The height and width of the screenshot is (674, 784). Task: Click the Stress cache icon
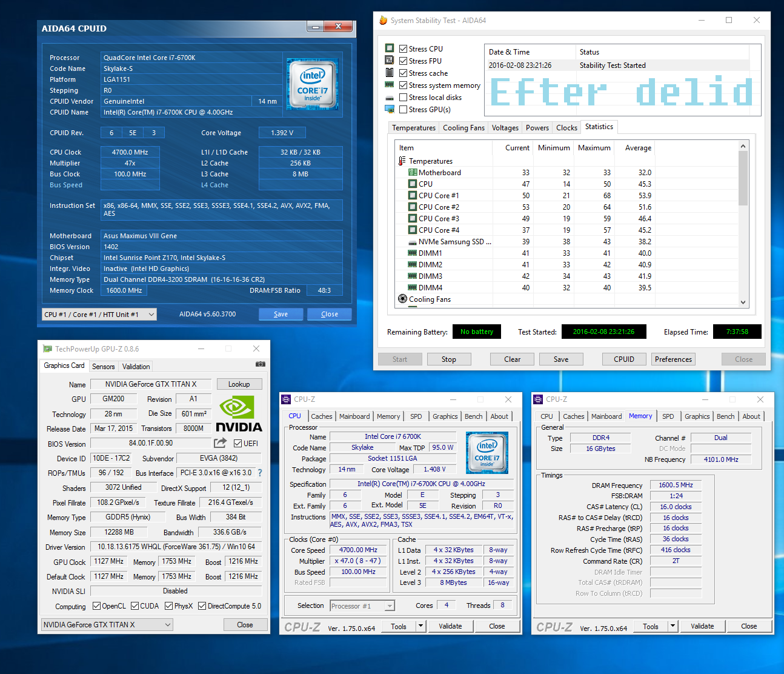390,72
